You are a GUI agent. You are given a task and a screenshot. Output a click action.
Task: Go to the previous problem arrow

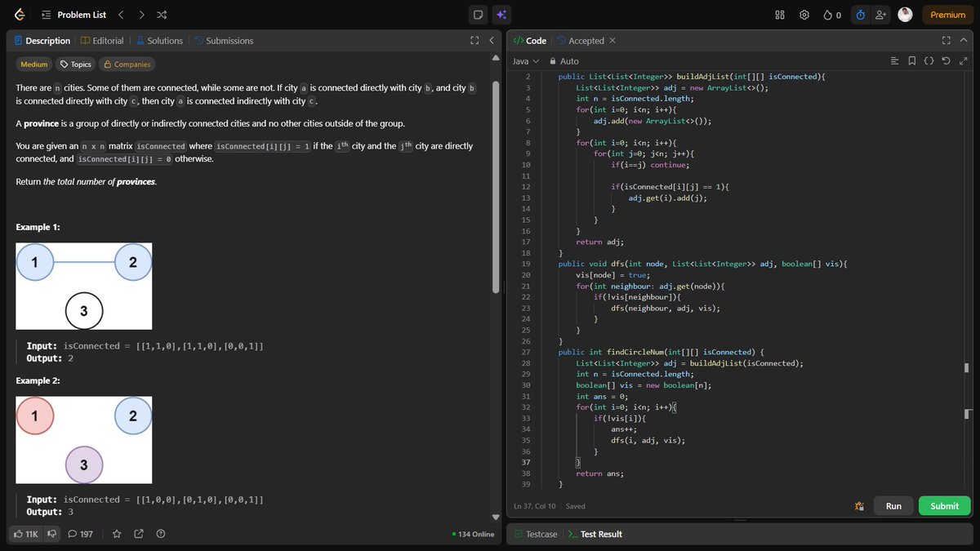click(x=121, y=15)
